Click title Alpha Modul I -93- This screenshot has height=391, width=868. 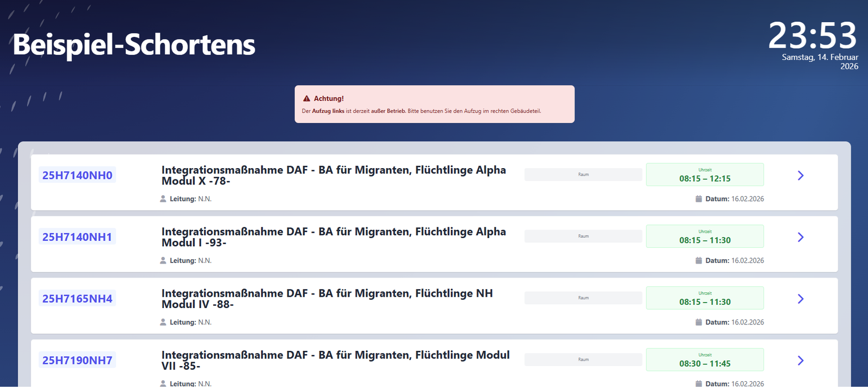(x=334, y=237)
